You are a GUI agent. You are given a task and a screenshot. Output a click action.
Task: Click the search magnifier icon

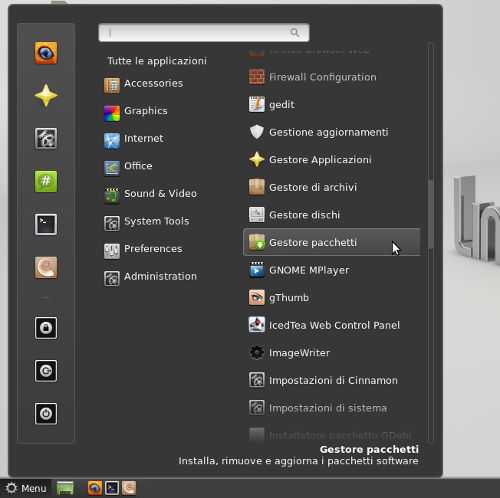tap(295, 32)
